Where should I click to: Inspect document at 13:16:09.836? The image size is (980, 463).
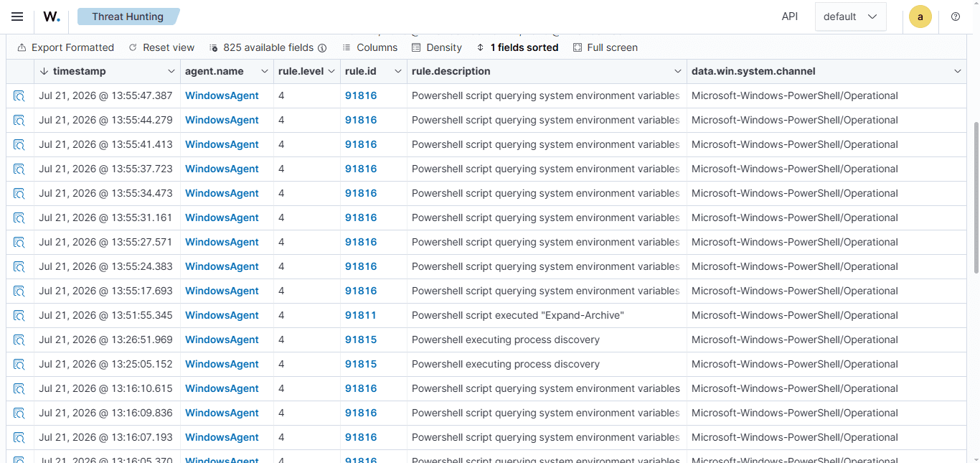[19, 413]
